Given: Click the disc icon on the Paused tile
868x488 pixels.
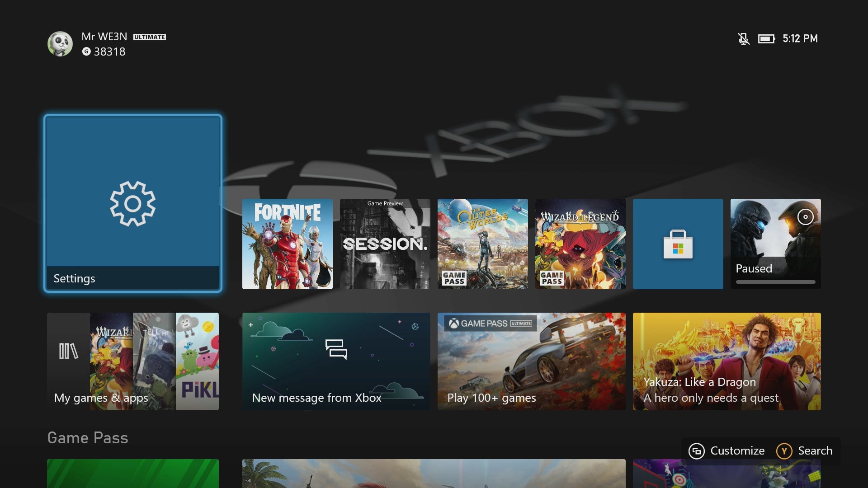Looking at the screenshot, I should (x=805, y=217).
